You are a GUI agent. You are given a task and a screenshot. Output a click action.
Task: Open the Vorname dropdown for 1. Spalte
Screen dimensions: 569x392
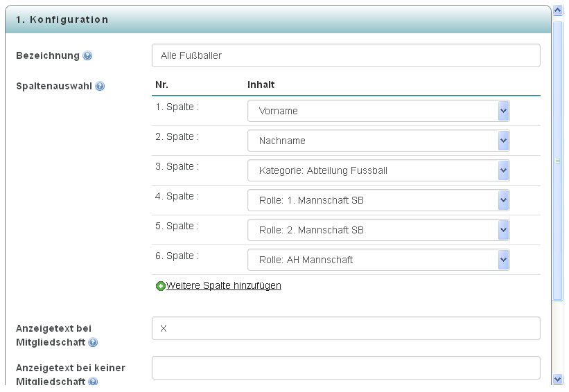tap(378, 111)
